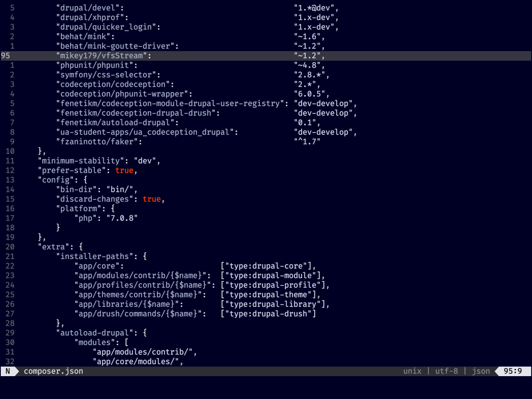
Task: Click "fenetikm/codeception-drupal-drush" key
Action: (x=136, y=113)
